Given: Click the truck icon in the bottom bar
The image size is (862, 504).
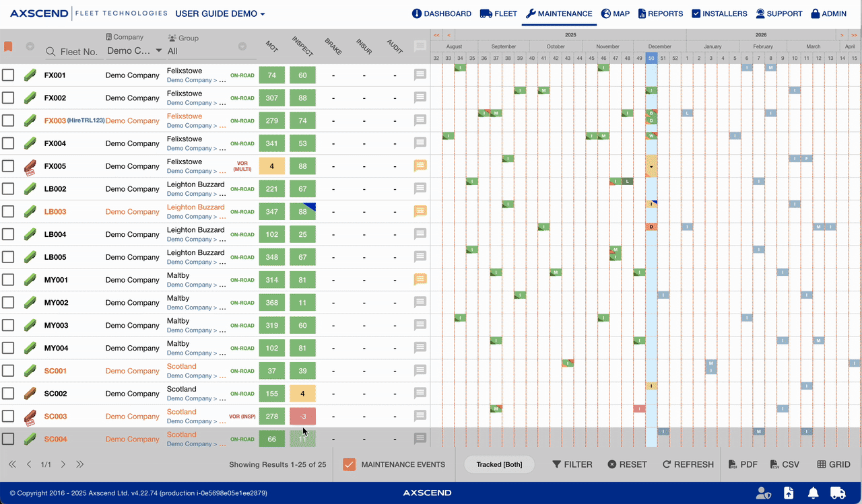Looking at the screenshot, I should [x=838, y=493].
